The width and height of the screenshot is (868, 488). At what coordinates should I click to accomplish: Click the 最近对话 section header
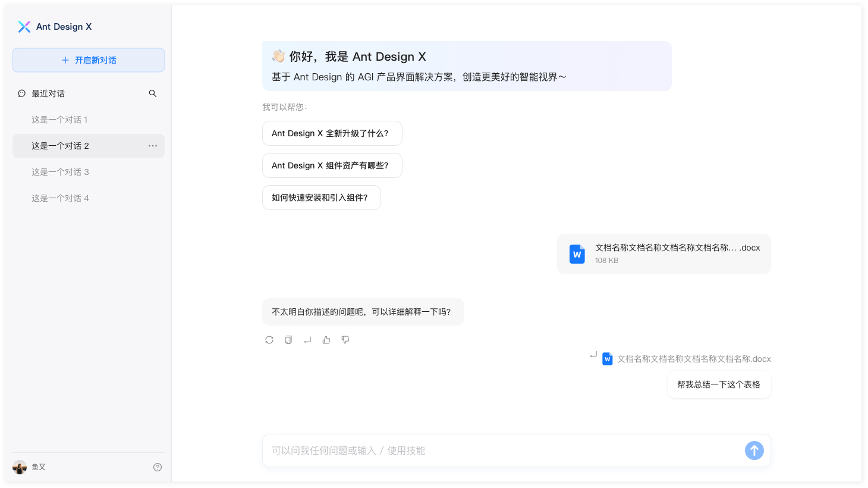pos(48,93)
